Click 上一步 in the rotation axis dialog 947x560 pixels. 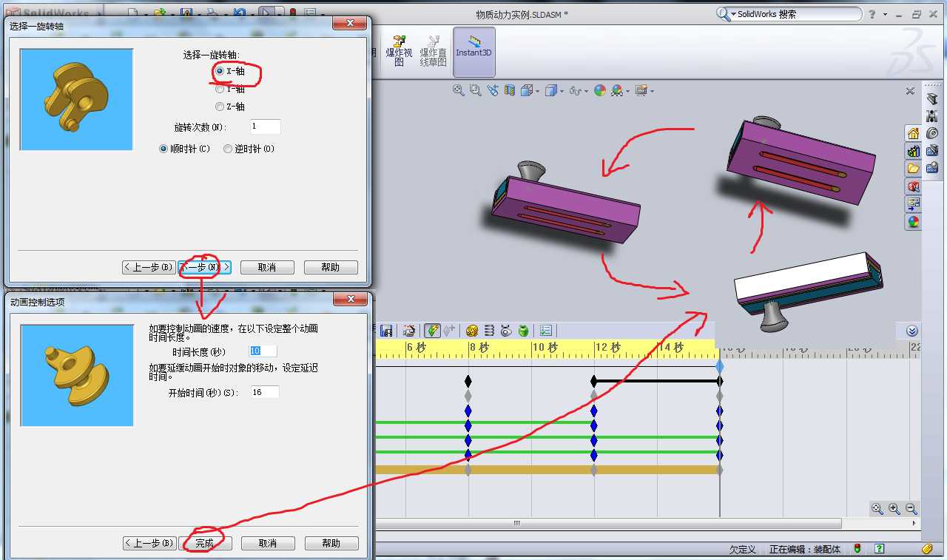click(149, 267)
